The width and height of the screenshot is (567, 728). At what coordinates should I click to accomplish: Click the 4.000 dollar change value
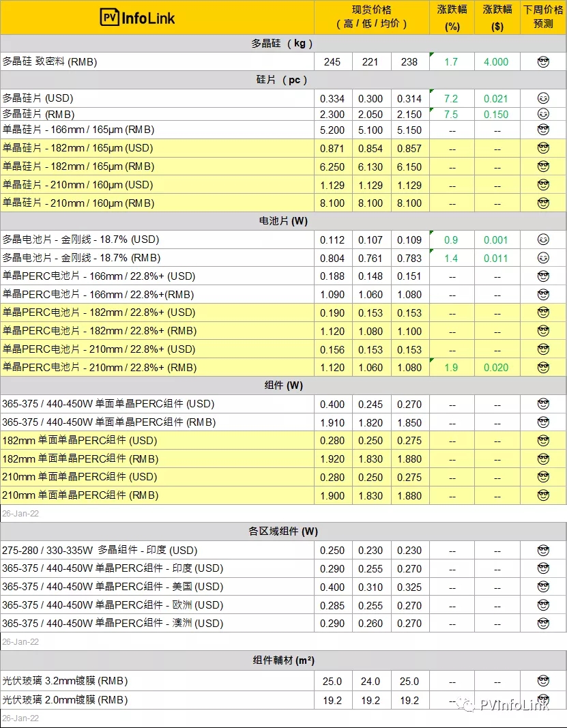496,62
